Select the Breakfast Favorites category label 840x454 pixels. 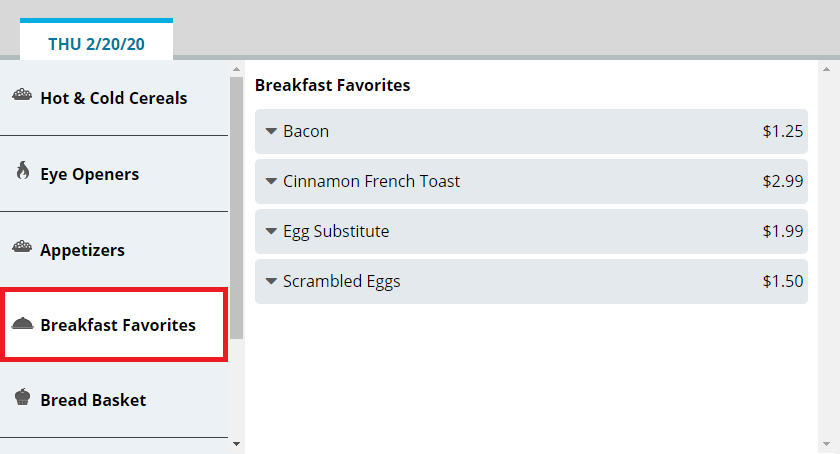[118, 325]
